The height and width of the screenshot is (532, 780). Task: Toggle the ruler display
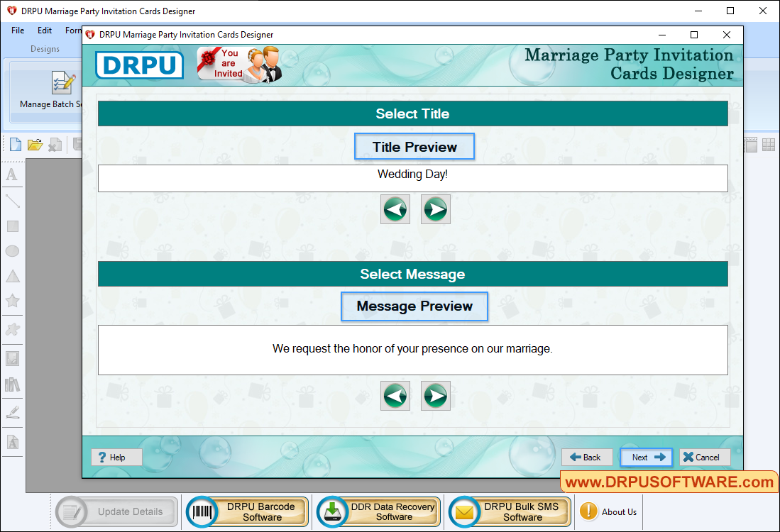[x=750, y=144]
